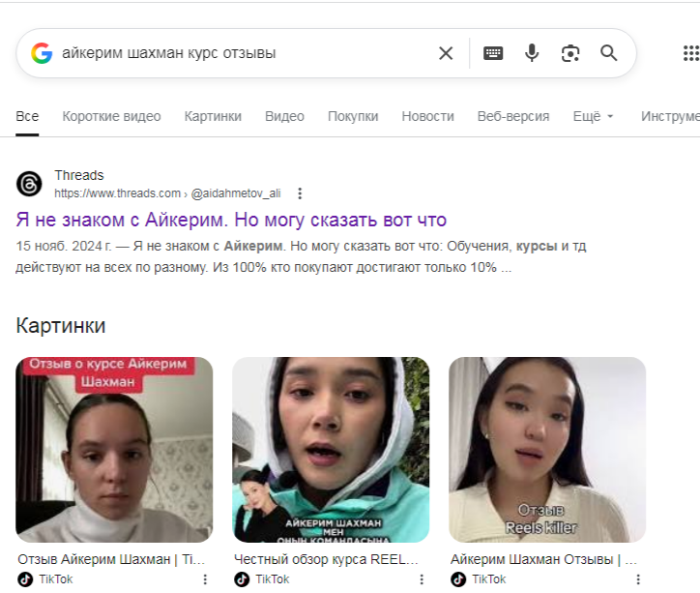Select the Новости tab
700x593 pixels.
pyautogui.click(x=427, y=116)
